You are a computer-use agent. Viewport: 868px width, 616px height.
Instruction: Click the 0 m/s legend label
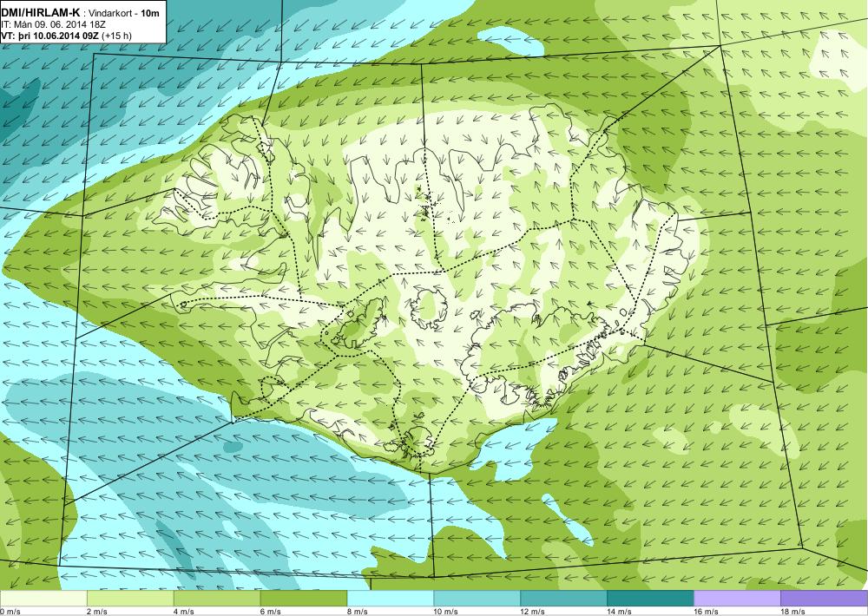[10, 612]
